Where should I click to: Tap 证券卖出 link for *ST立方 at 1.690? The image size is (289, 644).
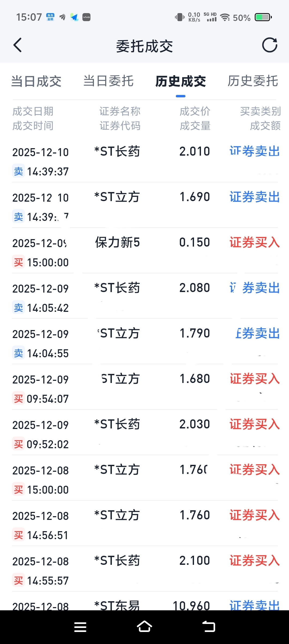tap(254, 197)
